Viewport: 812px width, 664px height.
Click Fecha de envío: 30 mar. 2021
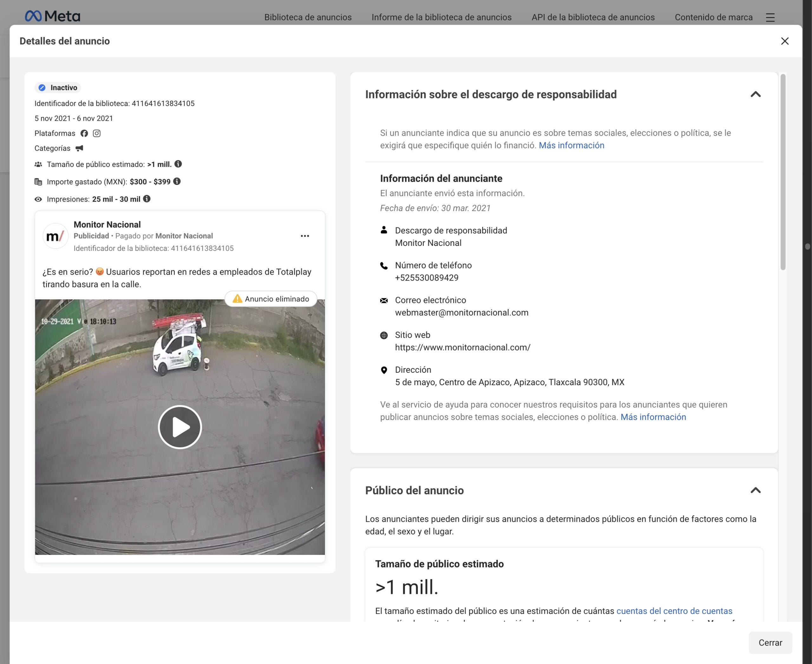(x=435, y=208)
